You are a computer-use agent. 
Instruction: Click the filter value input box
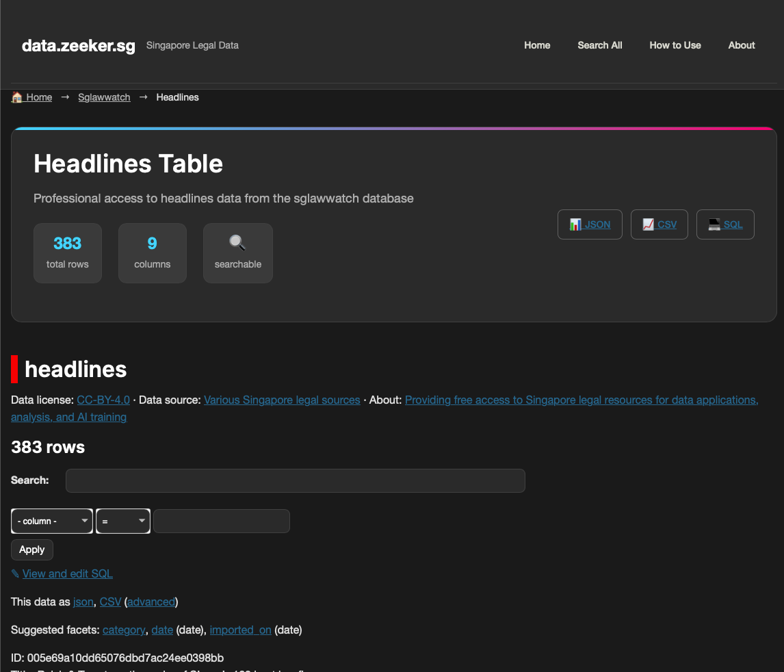point(221,521)
